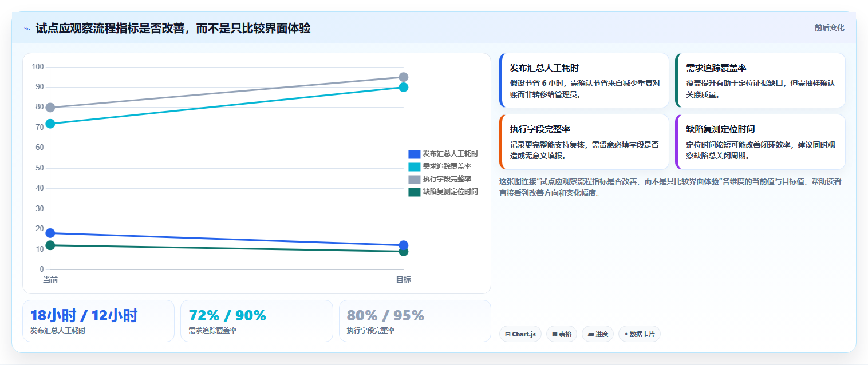Click the cyan data point at 90
The height and width of the screenshot is (365, 868).
[x=404, y=88]
